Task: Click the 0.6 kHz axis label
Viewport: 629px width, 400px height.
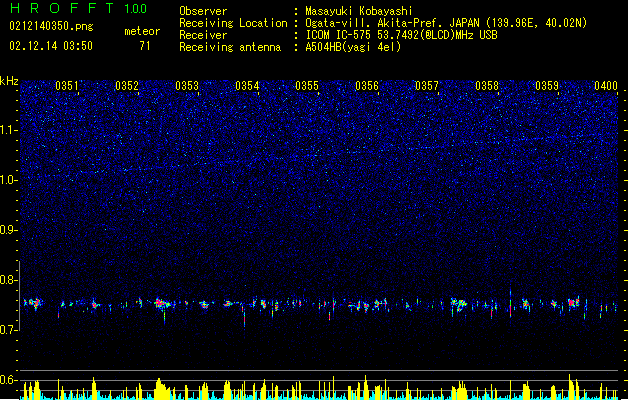Action: pyautogui.click(x=9, y=380)
